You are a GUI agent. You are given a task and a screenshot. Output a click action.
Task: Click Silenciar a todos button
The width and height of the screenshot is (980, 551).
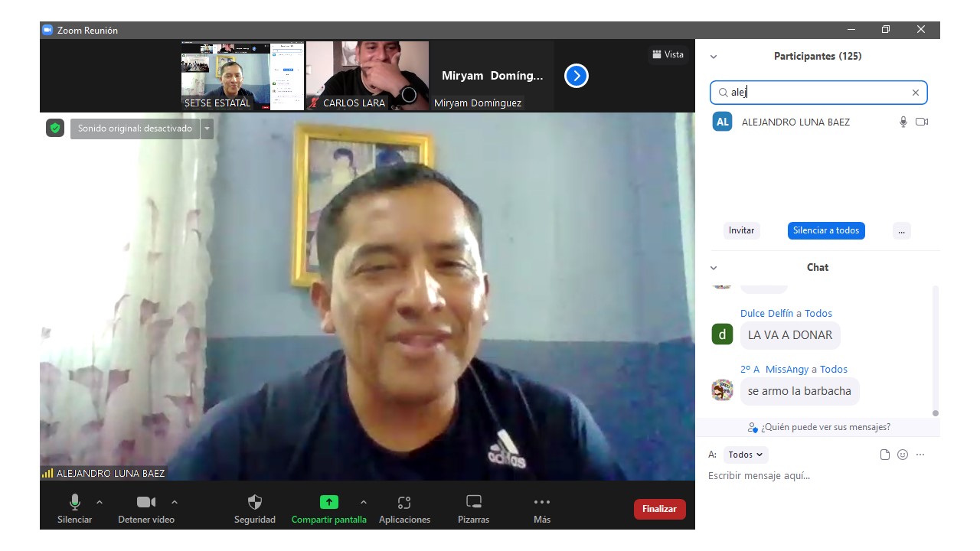[826, 230]
